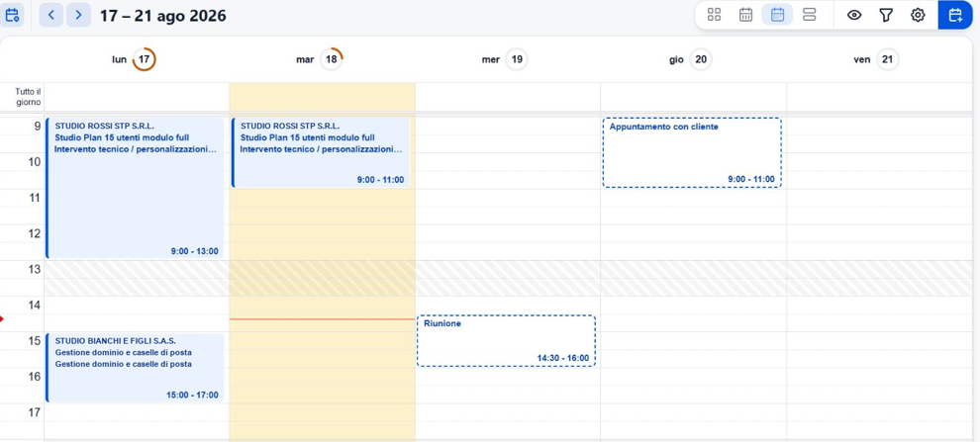Open the Riunione 14:30 - 16:00 event

[x=506, y=341]
